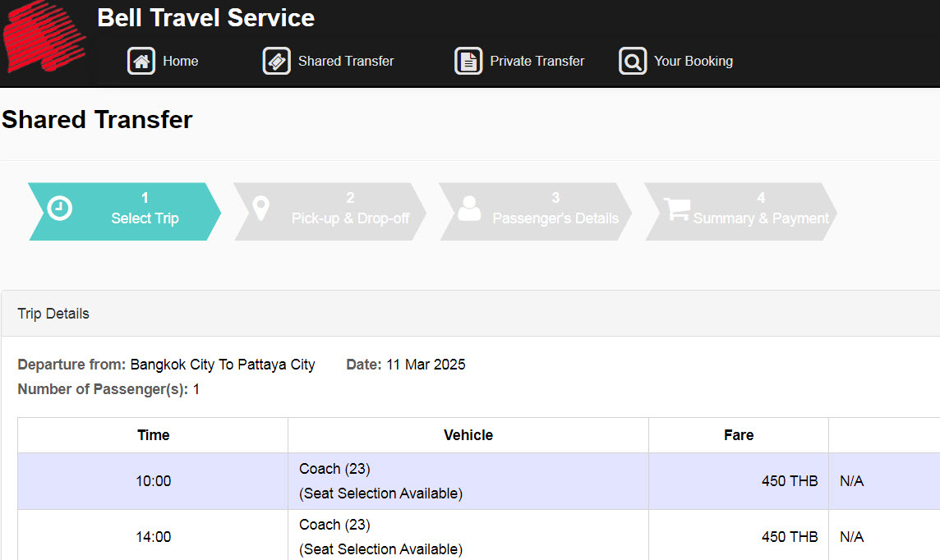Click the person icon in step 3
Viewport: 940px width, 560px height.
(x=469, y=209)
